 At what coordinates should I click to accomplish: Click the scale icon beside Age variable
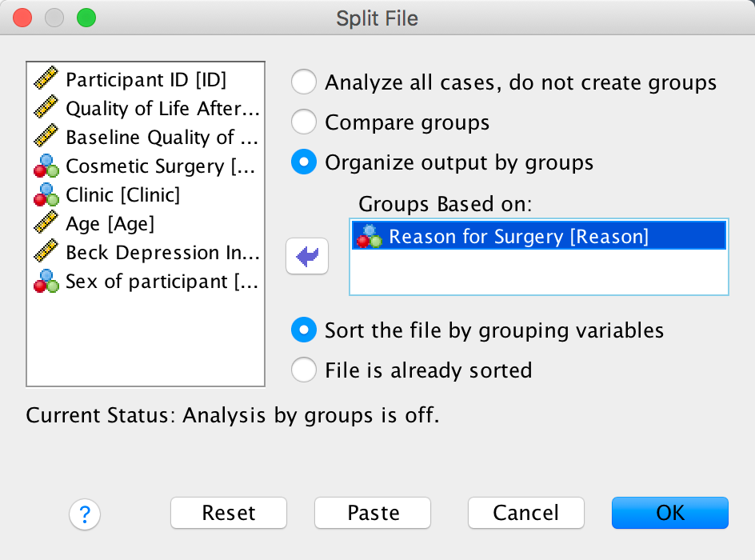(x=46, y=223)
